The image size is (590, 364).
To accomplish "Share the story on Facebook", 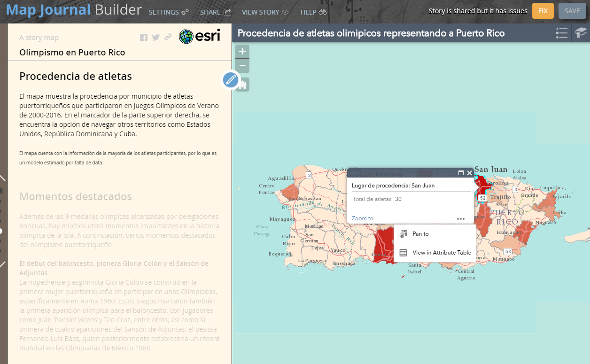I will click(144, 38).
